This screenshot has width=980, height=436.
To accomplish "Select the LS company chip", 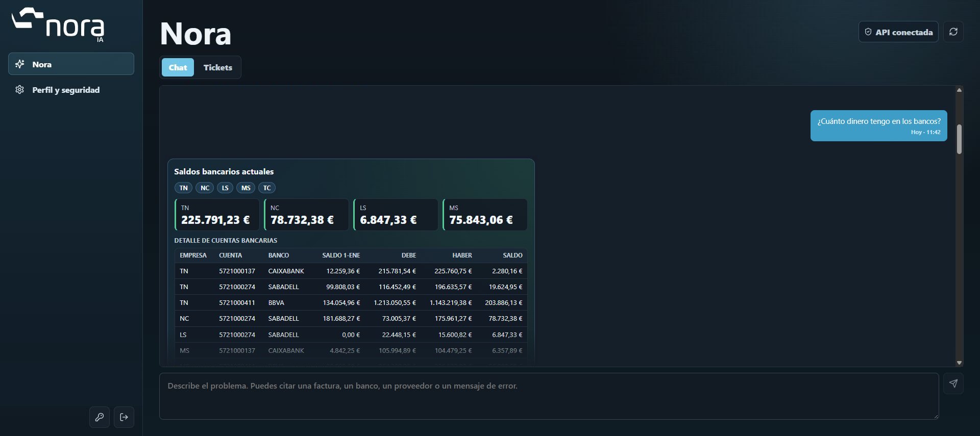I will (x=225, y=188).
